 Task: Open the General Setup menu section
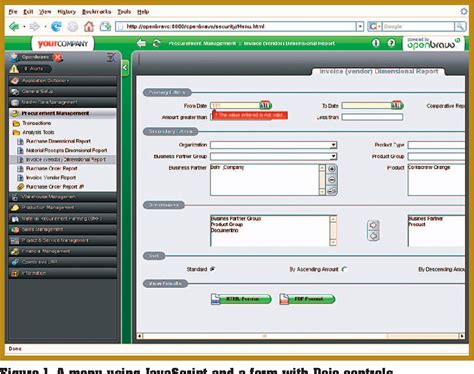(x=63, y=91)
